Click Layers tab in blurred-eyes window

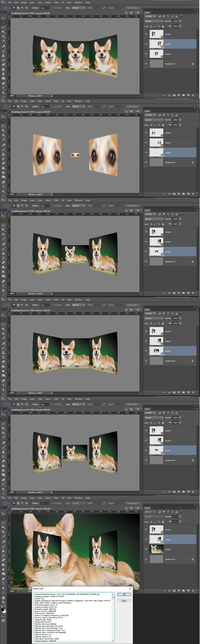click(x=147, y=111)
